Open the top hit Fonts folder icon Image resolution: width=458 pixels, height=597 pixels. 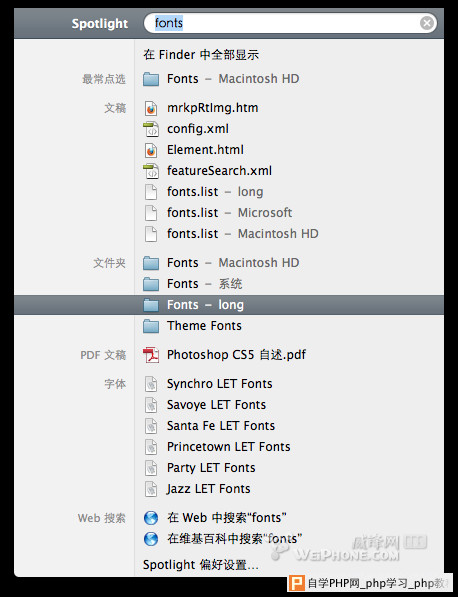(151, 79)
